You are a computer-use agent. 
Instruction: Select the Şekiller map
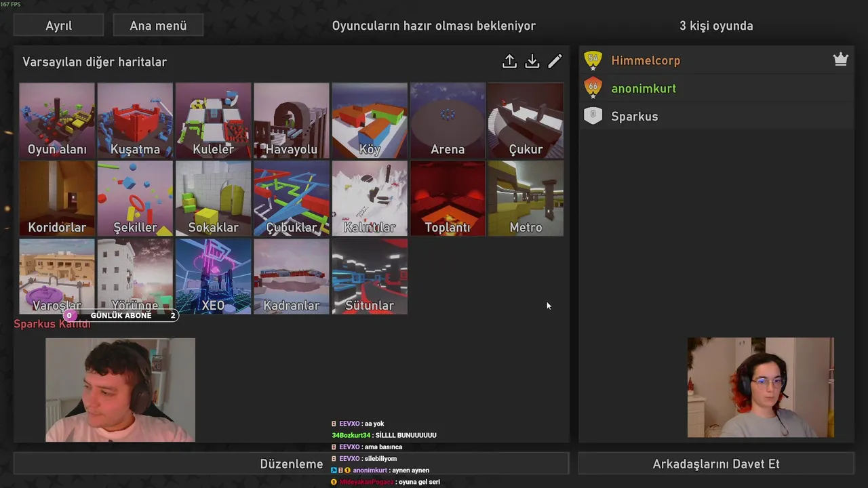click(x=135, y=199)
